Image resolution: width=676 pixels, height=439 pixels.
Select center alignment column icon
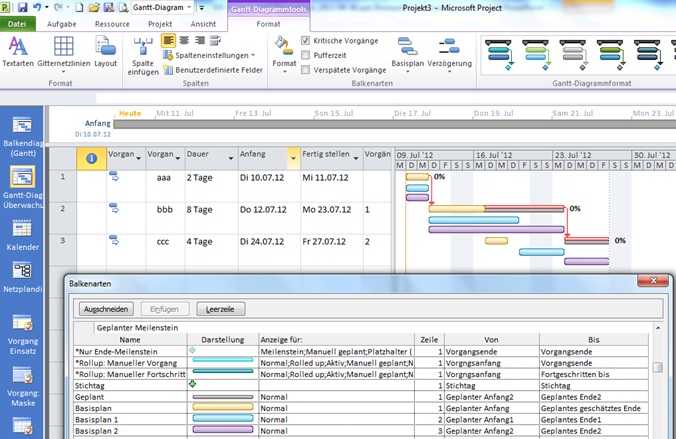(x=184, y=41)
